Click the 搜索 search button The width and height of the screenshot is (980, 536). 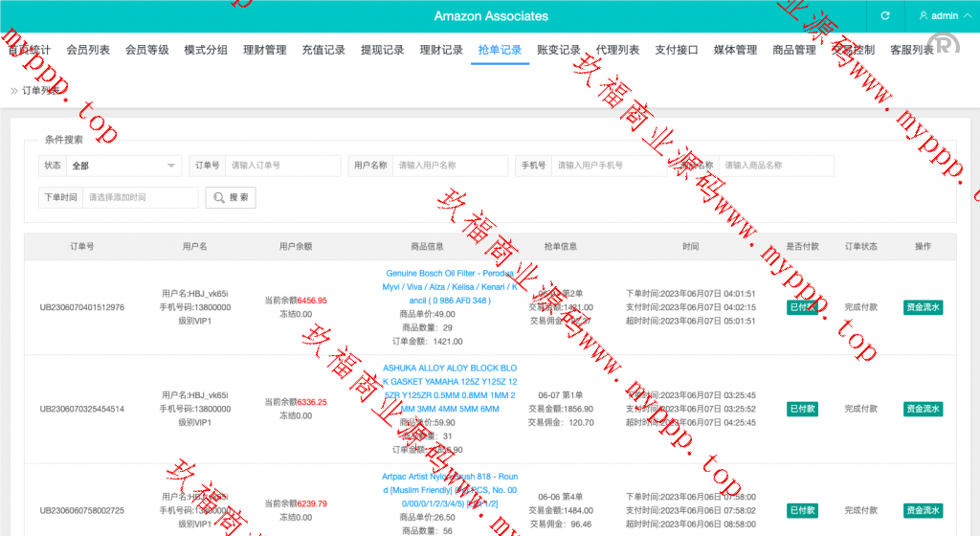click(231, 197)
